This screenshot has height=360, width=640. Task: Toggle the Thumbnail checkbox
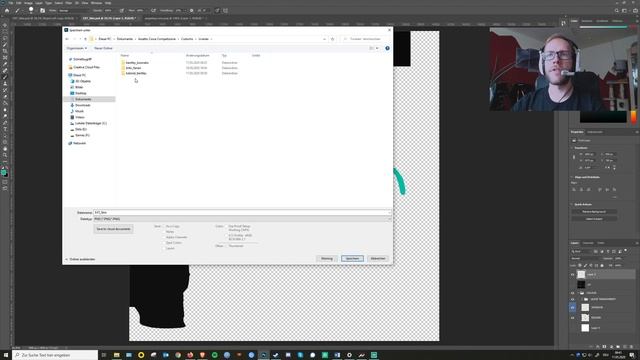(x=227, y=246)
